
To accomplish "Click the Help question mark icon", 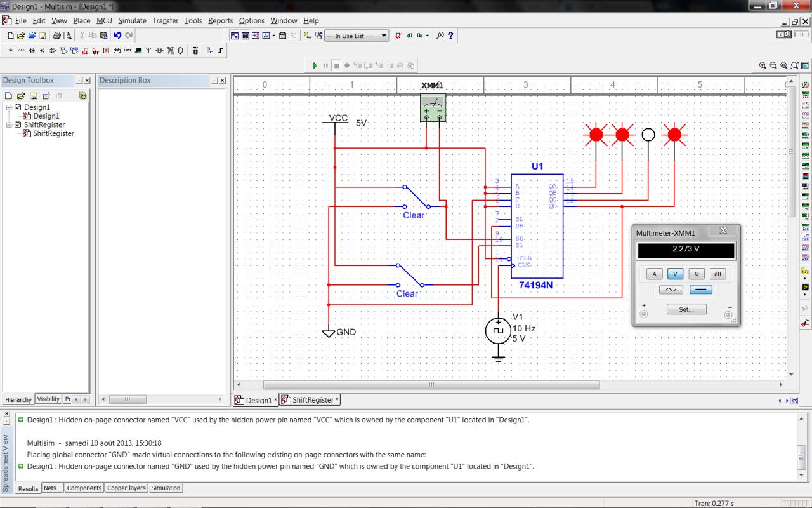I will 451,36.
